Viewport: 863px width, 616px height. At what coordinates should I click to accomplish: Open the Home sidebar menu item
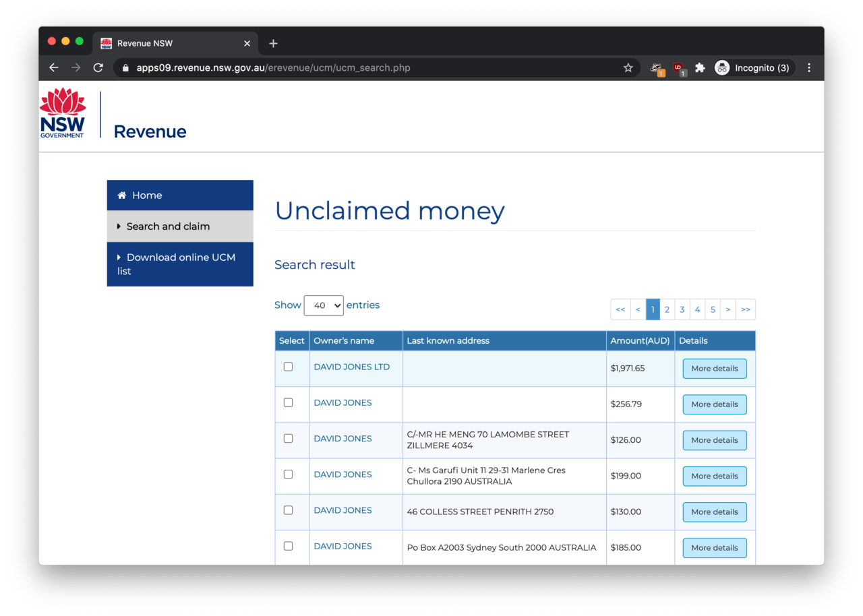180,195
